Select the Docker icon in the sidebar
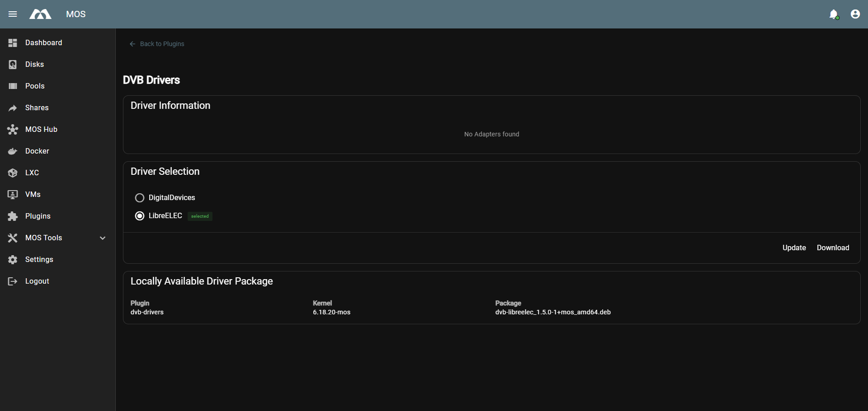Image resolution: width=868 pixels, height=411 pixels. click(x=12, y=151)
